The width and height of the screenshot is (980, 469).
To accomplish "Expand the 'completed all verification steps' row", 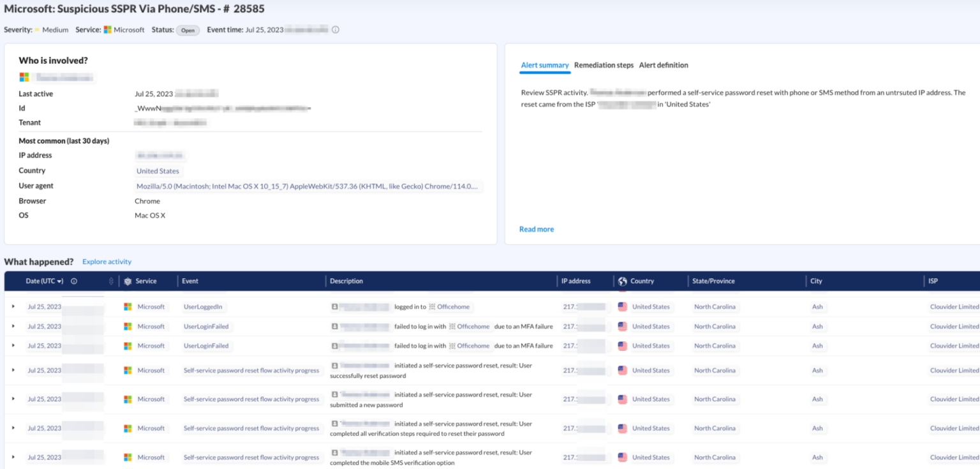I will (13, 429).
